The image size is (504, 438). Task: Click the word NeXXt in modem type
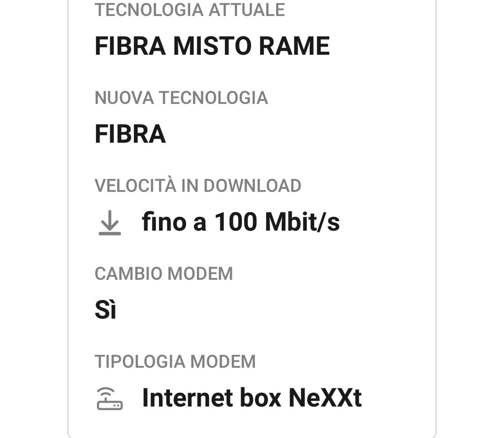(x=325, y=398)
